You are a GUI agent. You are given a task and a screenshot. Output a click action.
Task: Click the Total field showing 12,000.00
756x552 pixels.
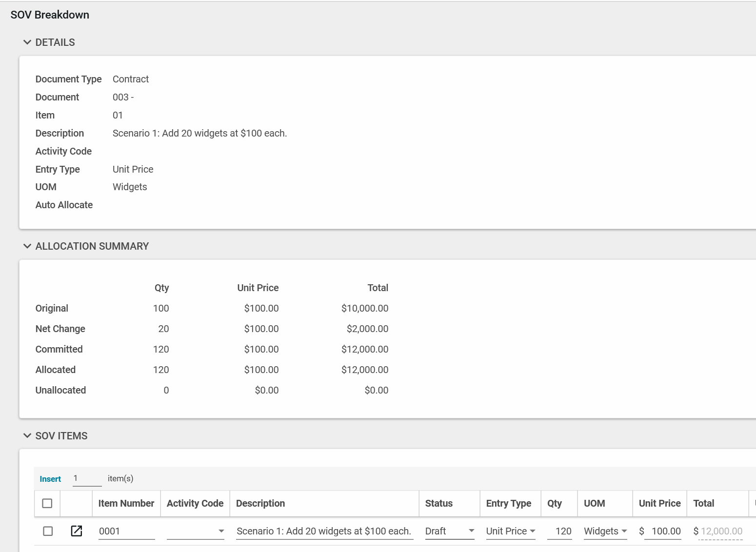pos(721,531)
